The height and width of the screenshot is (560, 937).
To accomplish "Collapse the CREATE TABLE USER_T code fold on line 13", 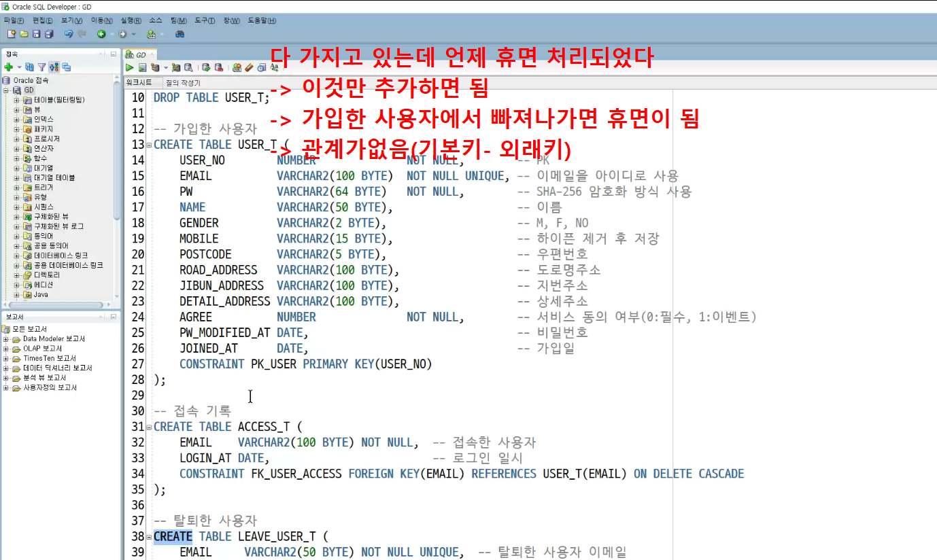I will (x=150, y=145).
